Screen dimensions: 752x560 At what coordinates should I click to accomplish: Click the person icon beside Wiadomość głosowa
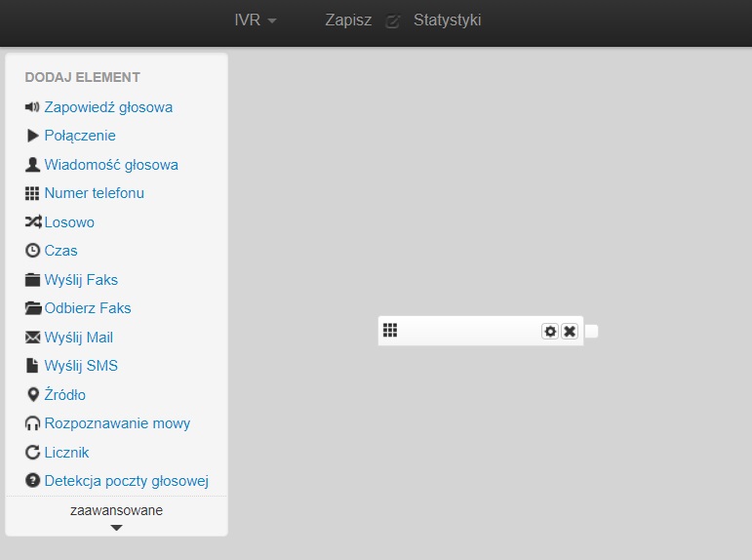point(32,165)
